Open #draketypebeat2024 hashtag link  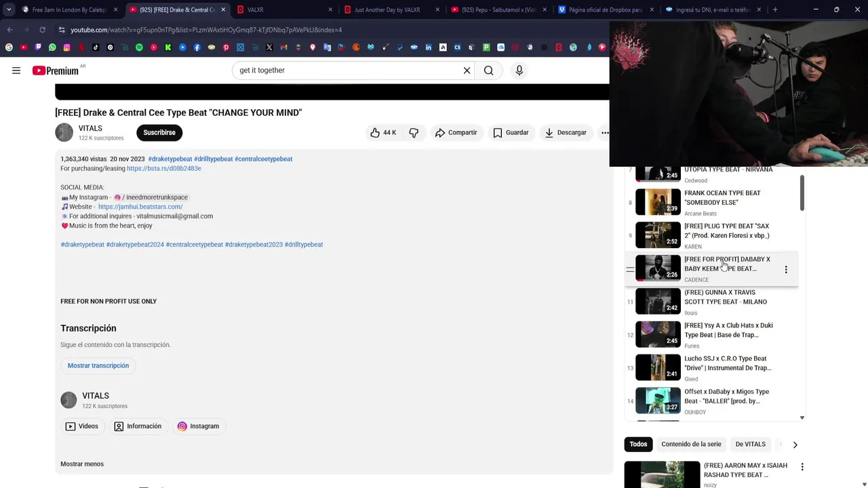[135, 245]
